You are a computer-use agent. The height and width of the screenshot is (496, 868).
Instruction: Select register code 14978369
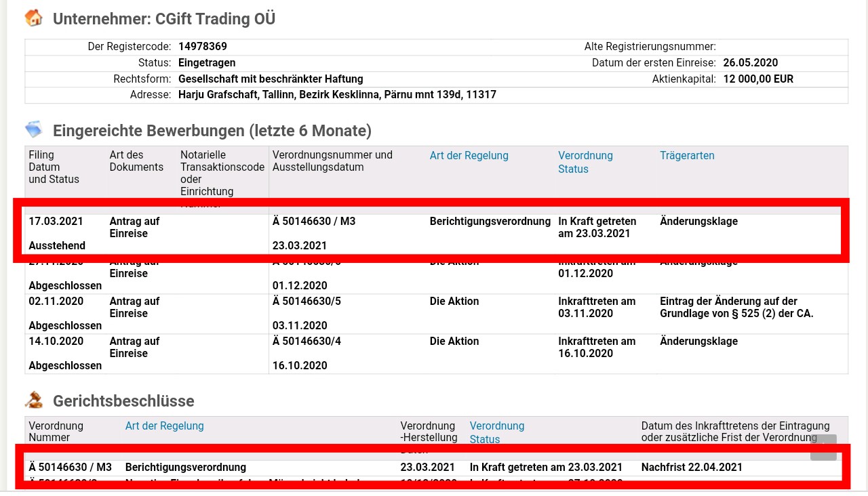pyautogui.click(x=203, y=47)
